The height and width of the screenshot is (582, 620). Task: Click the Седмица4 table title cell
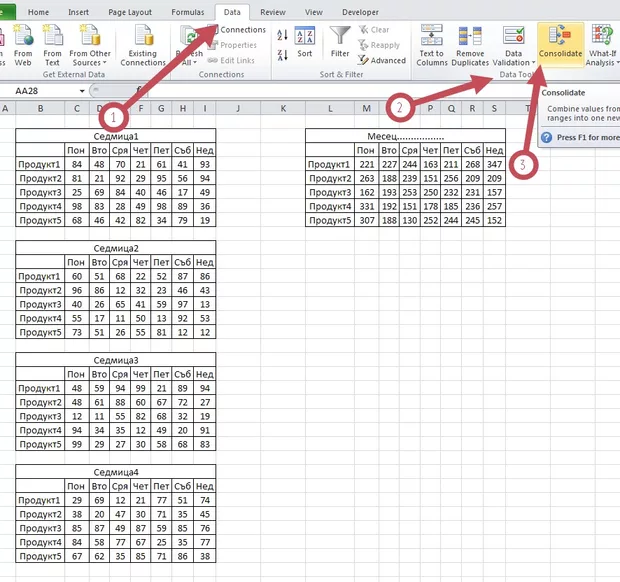(x=116, y=472)
